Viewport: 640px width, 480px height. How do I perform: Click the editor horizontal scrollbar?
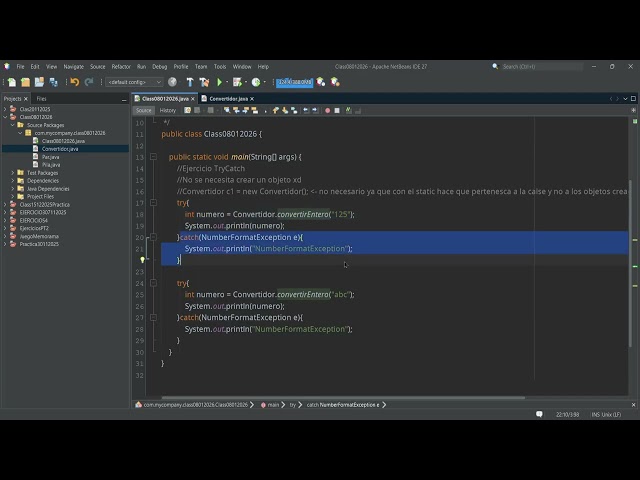pyautogui.click(x=343, y=397)
